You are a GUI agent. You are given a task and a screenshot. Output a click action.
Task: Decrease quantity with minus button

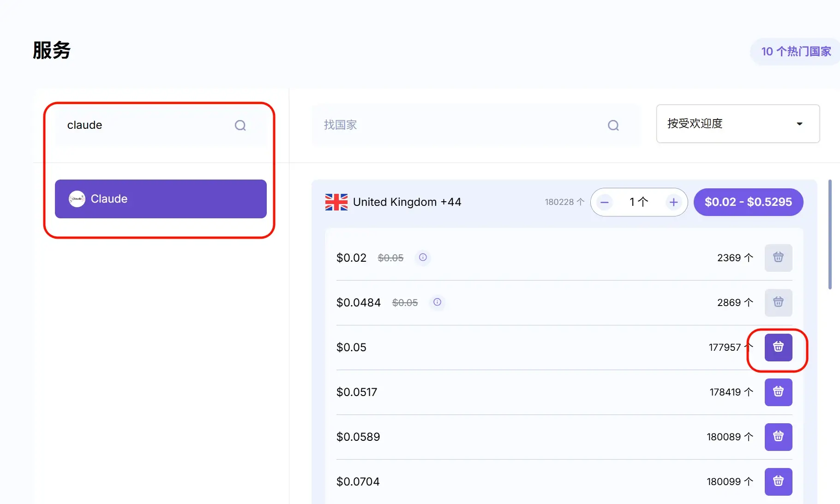(x=604, y=202)
